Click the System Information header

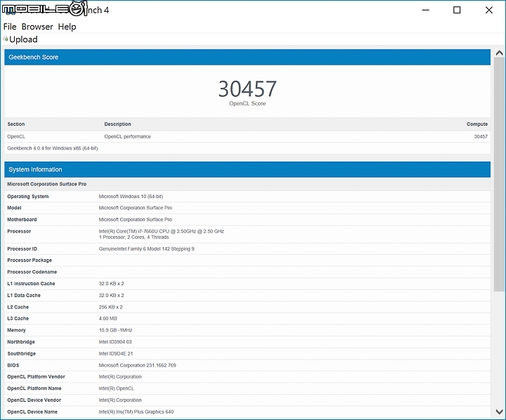click(247, 169)
